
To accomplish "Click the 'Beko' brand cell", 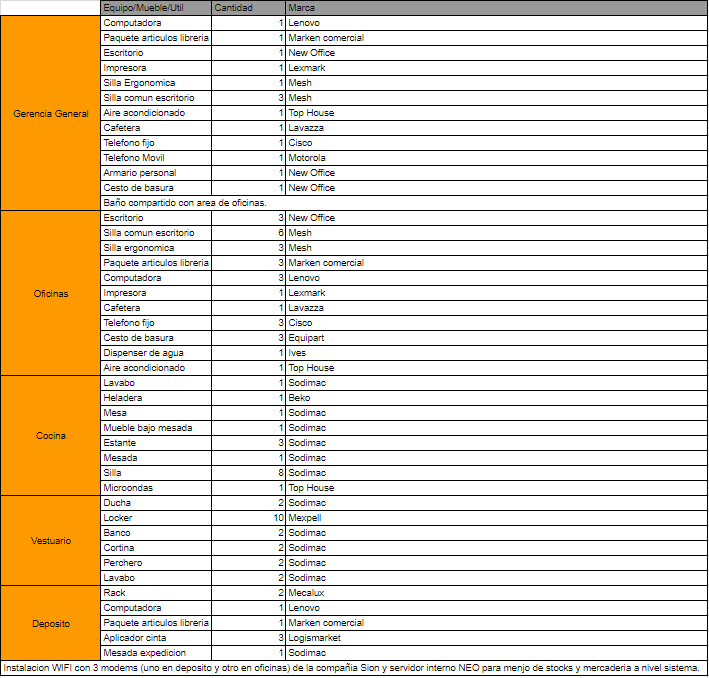I will click(496, 398).
